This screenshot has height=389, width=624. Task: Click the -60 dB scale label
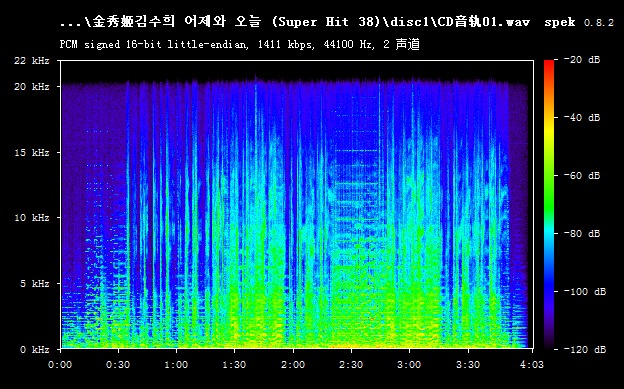[x=582, y=176]
